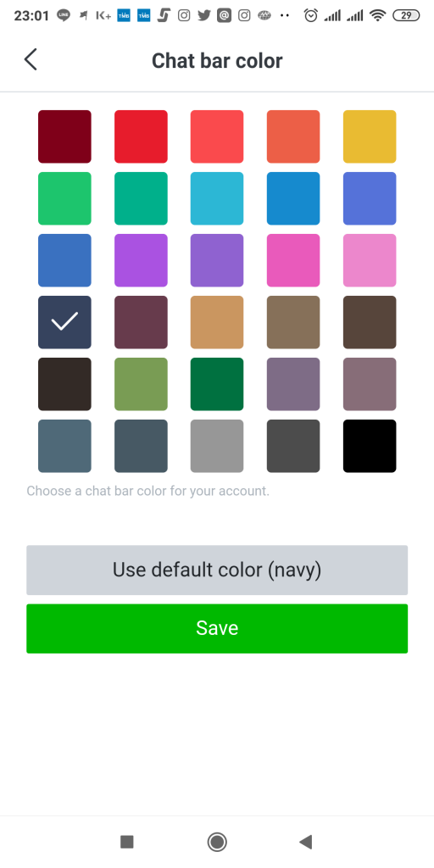The width and height of the screenshot is (434, 868).
Task: Pick the light green swatch
Action: 64,198
